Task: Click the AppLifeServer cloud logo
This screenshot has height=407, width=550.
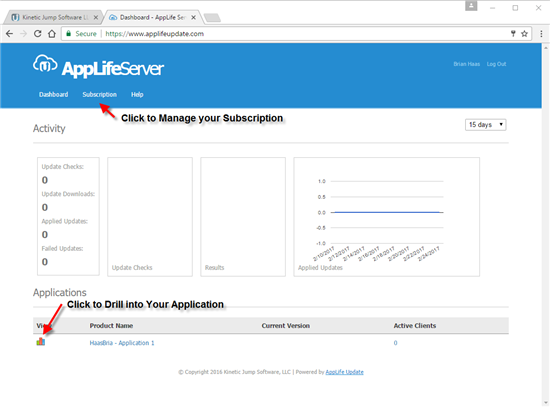Action: click(x=45, y=64)
